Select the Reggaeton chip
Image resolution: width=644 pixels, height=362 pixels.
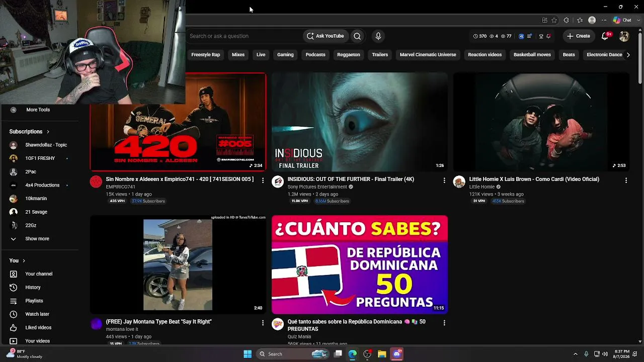coord(349,55)
